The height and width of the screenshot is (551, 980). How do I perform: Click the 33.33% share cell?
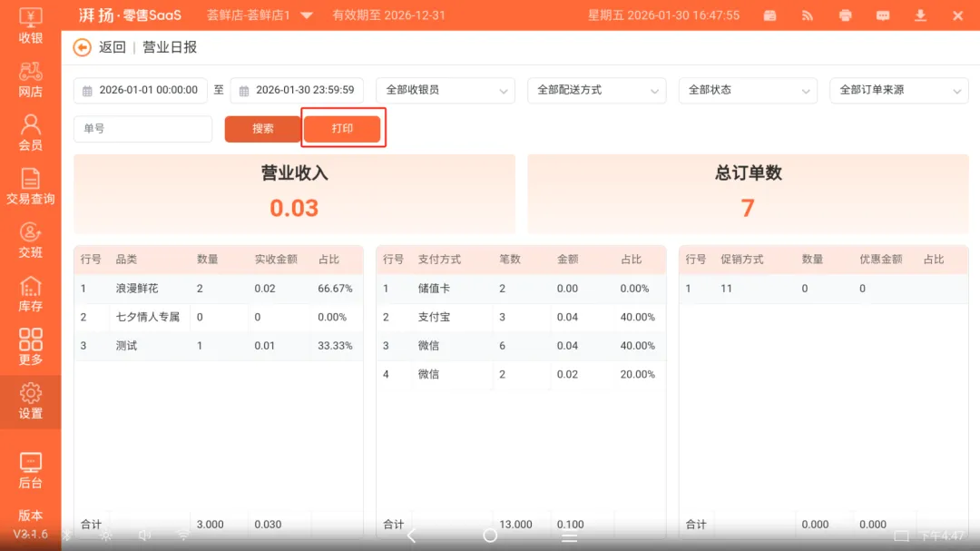pyautogui.click(x=335, y=346)
